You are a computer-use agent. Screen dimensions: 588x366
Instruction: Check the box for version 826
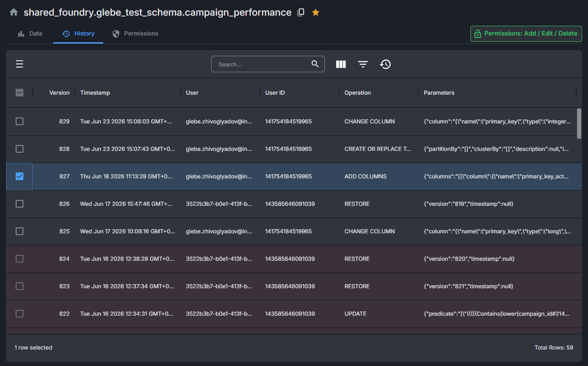point(19,204)
